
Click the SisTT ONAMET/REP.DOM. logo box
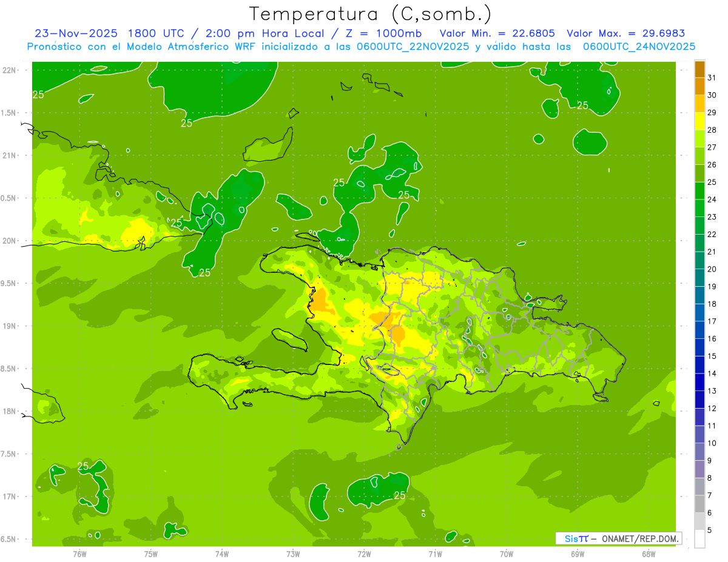[618, 538]
